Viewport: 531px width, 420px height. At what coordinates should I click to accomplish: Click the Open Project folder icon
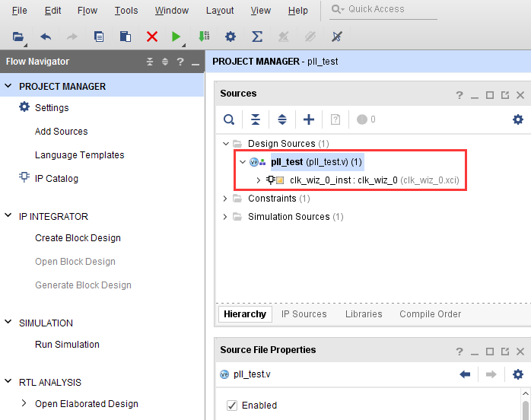tap(18, 37)
